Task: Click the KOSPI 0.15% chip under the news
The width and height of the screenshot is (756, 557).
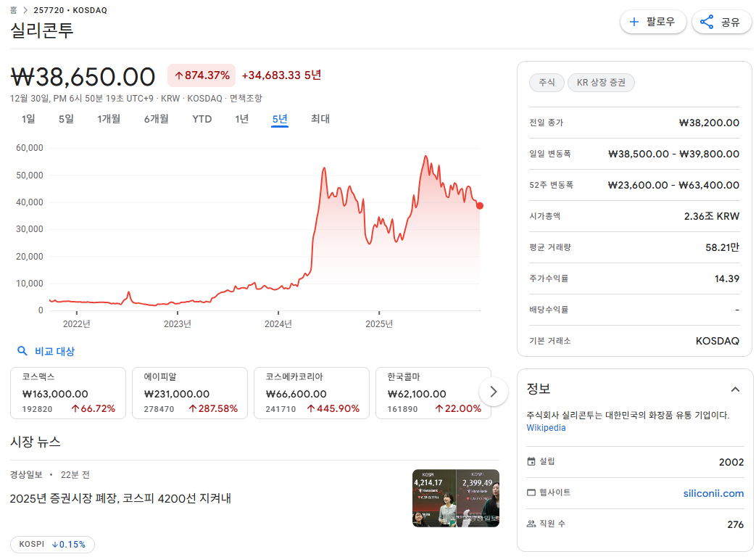Action: pyautogui.click(x=52, y=545)
